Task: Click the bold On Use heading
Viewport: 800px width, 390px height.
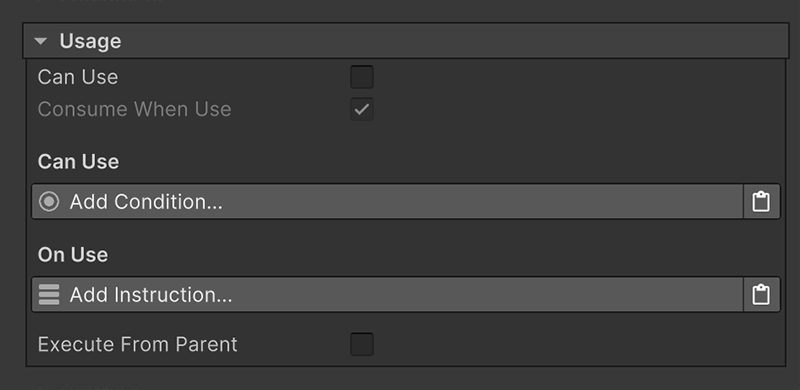Action: [x=72, y=255]
